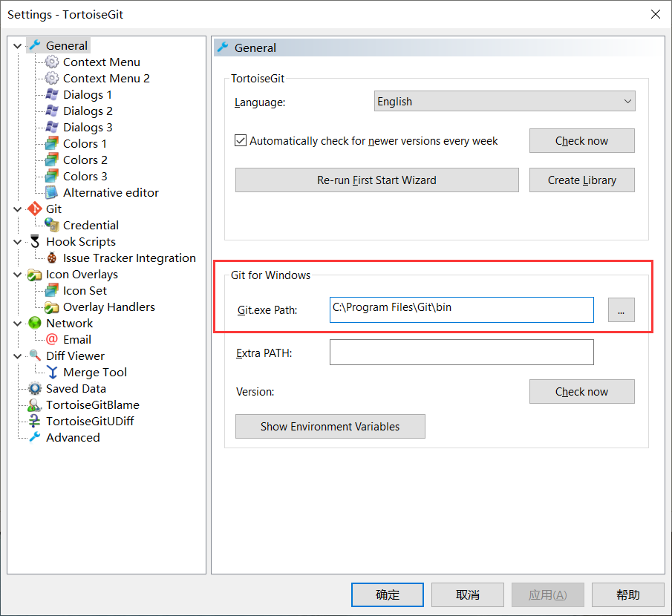Click the Extra PATH input field
The width and height of the screenshot is (672, 616).
(x=462, y=352)
